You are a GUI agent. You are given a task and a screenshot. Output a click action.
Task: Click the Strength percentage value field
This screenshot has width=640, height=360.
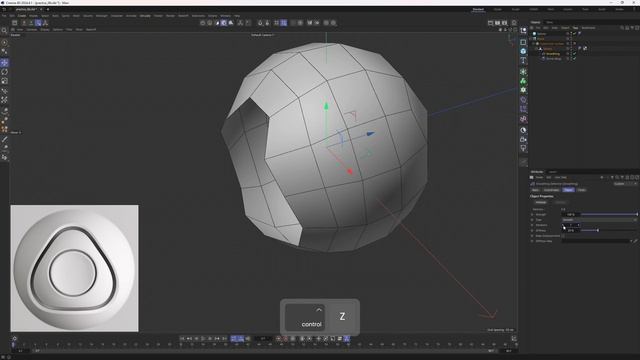pyautogui.click(x=571, y=214)
